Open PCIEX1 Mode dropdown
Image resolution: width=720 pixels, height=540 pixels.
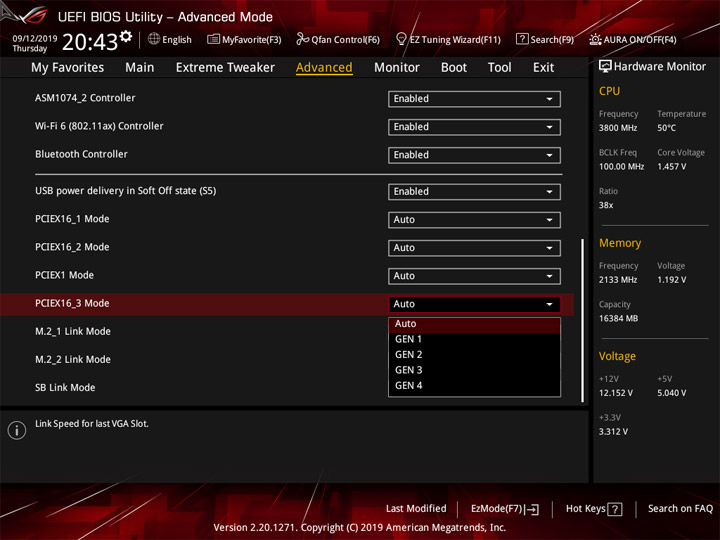point(474,276)
